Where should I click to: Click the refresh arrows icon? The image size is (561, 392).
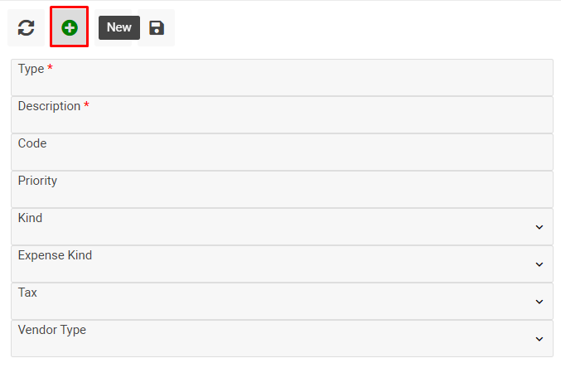tap(27, 27)
